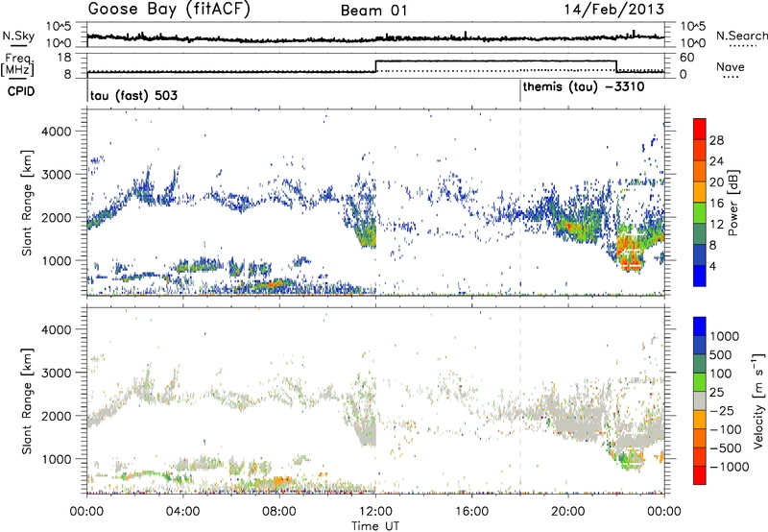
Task: Click the blue bottom of the Power colorbar
Action: [700, 276]
